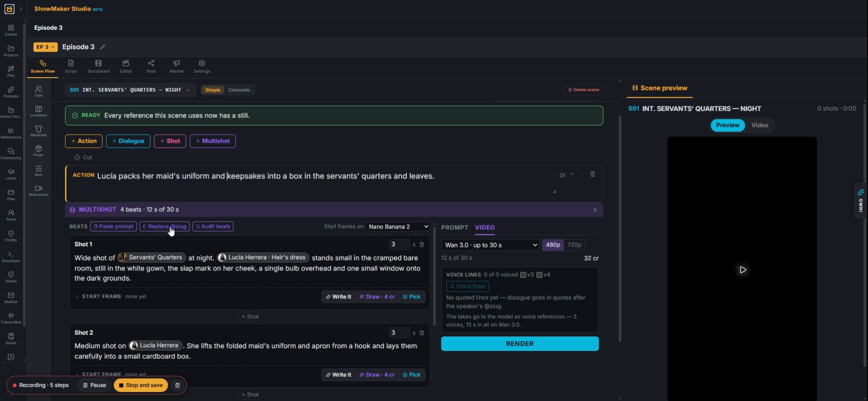The image size is (868, 401).
Task: Switch to the Script tab
Action: tap(71, 66)
